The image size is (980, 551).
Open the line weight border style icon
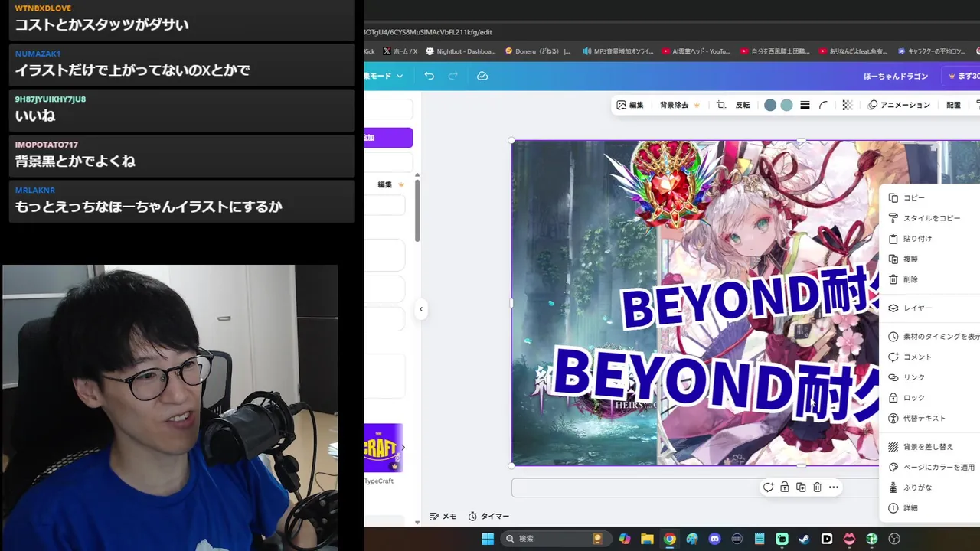[805, 105]
